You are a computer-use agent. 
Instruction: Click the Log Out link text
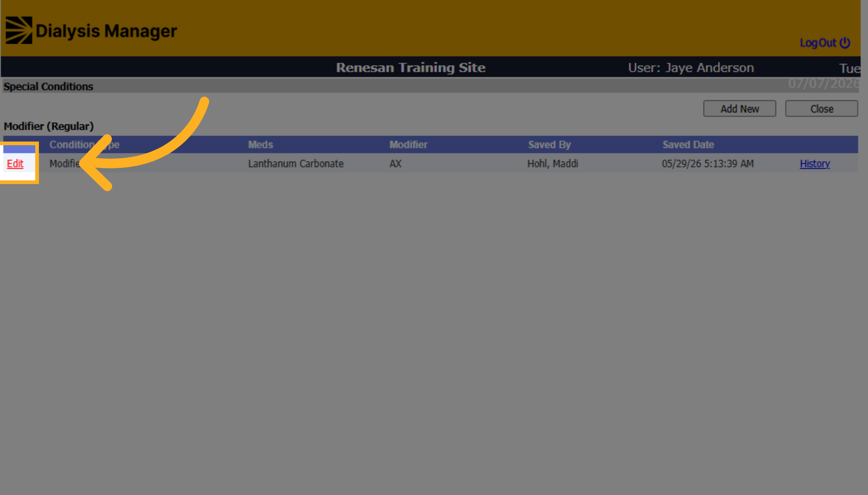(x=818, y=43)
